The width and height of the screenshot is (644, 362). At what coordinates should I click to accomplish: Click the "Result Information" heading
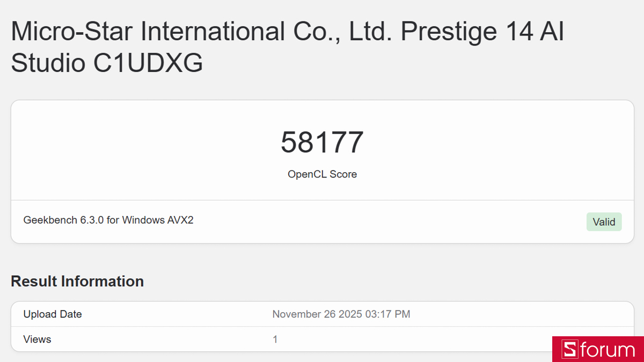pyautogui.click(x=77, y=281)
